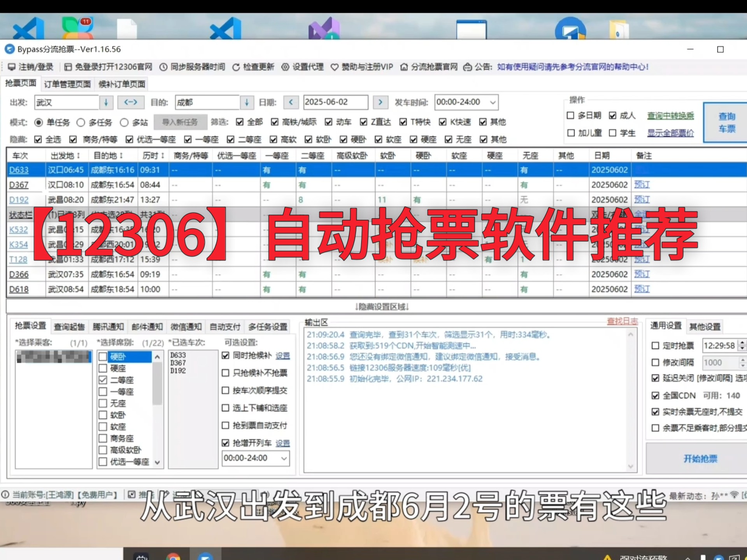The width and height of the screenshot is (747, 560).
Task: Click 检查更新 refresh icon
Action: point(236,67)
